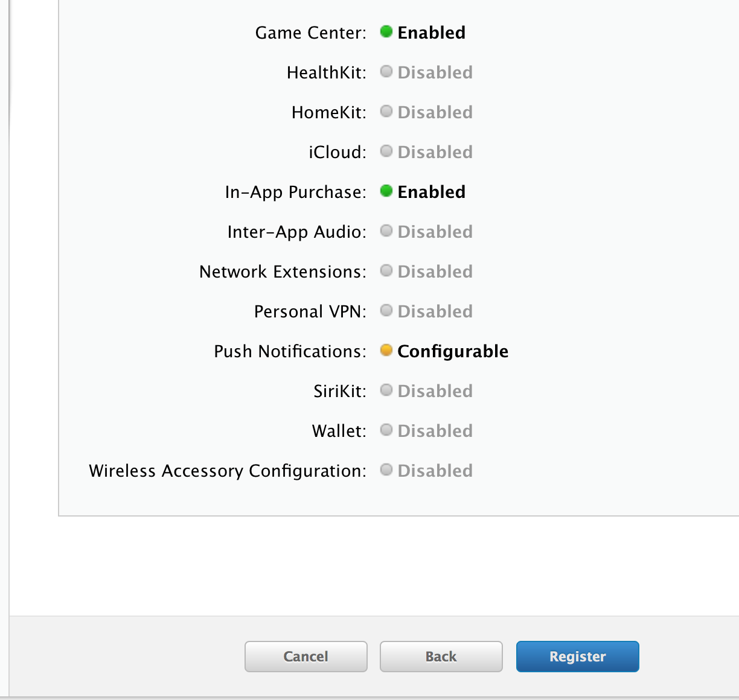
Task: Click the Disabled text beside HealthKit
Action: click(435, 72)
